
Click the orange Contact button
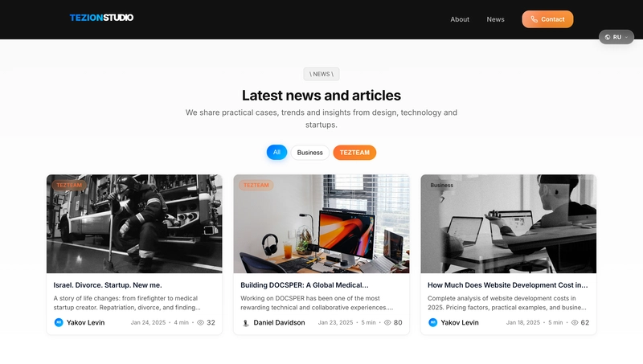pyautogui.click(x=547, y=19)
